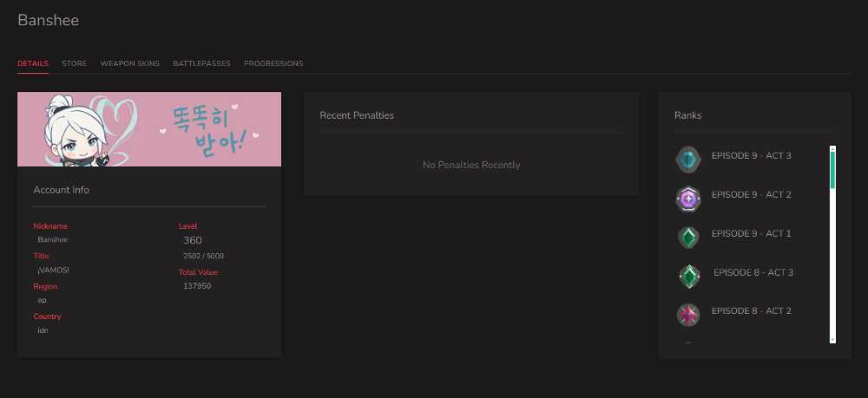Image resolution: width=868 pixels, height=398 pixels.
Task: Click the Episode 8 Act 2 rank badge
Action: (688, 315)
